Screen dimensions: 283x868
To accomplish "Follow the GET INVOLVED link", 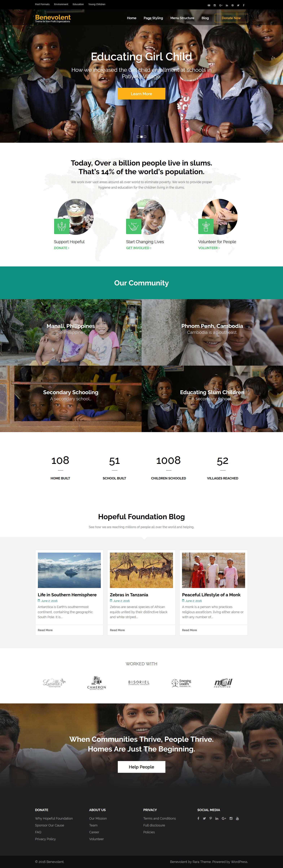I will tap(139, 248).
